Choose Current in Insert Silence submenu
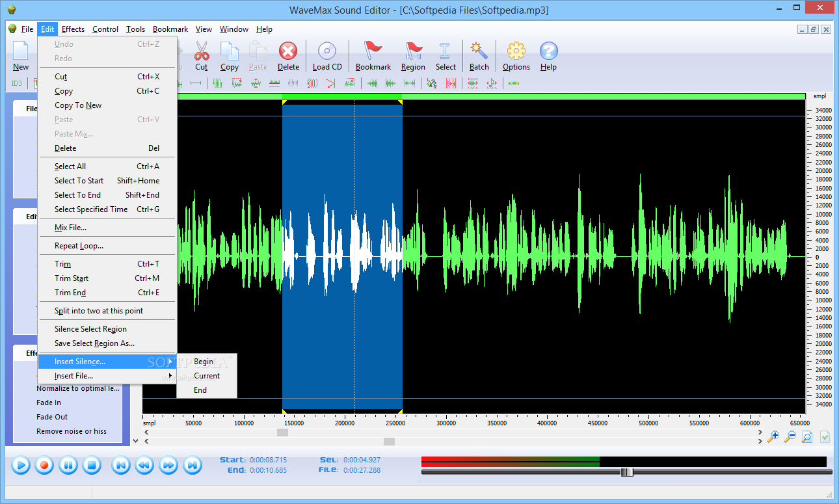Viewport: 839px width, 504px height. coord(207,376)
